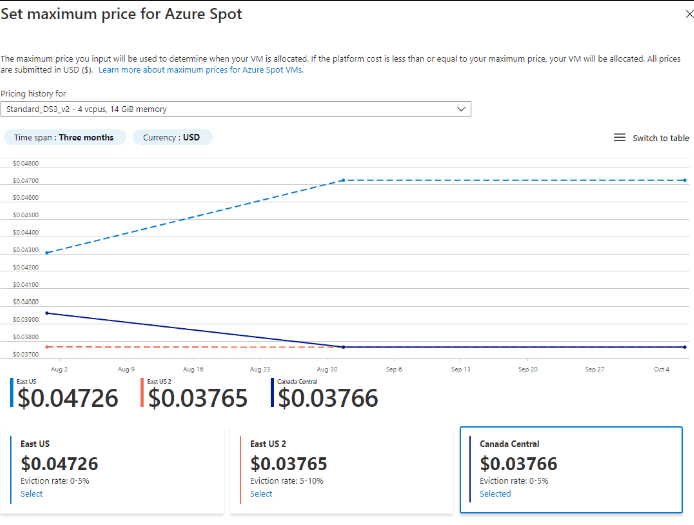The image size is (694, 525).
Task: Click East US line point near Aug 30
Action: point(344,180)
